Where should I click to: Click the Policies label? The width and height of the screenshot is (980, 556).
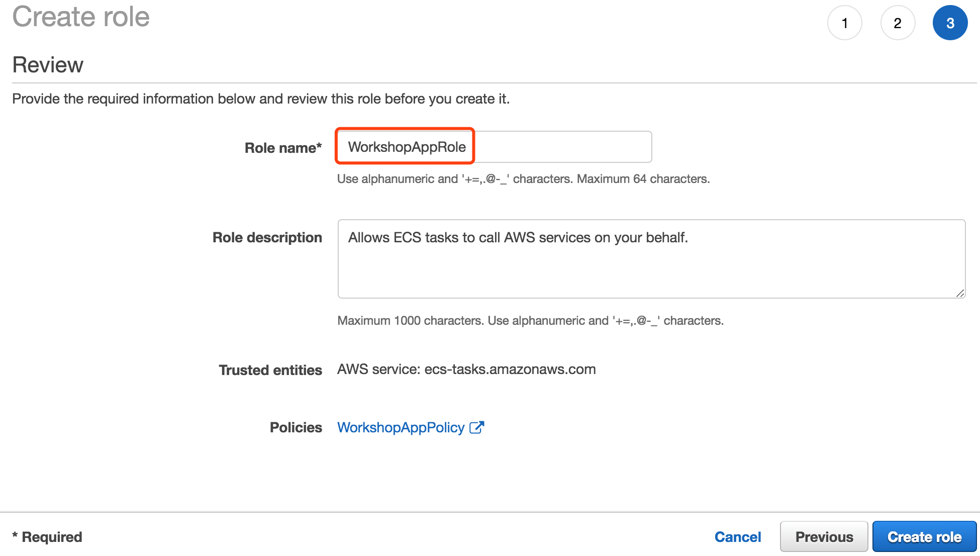tap(296, 427)
